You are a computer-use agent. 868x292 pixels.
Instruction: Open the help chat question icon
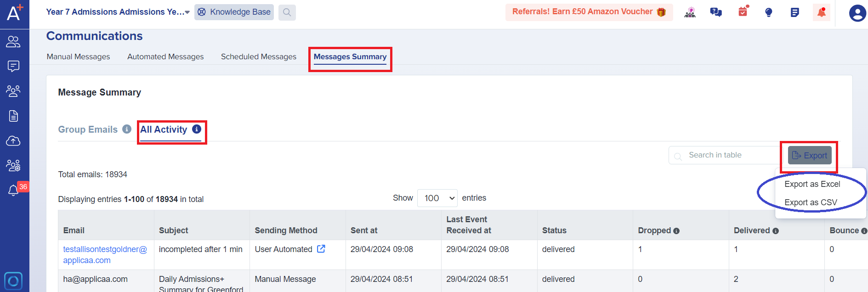pyautogui.click(x=716, y=12)
